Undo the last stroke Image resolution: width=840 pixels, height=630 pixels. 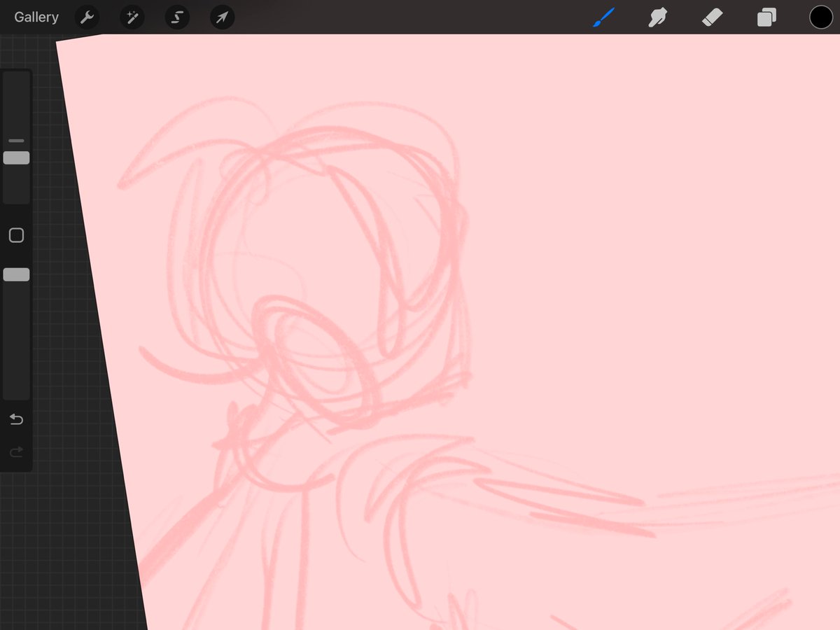(x=16, y=419)
